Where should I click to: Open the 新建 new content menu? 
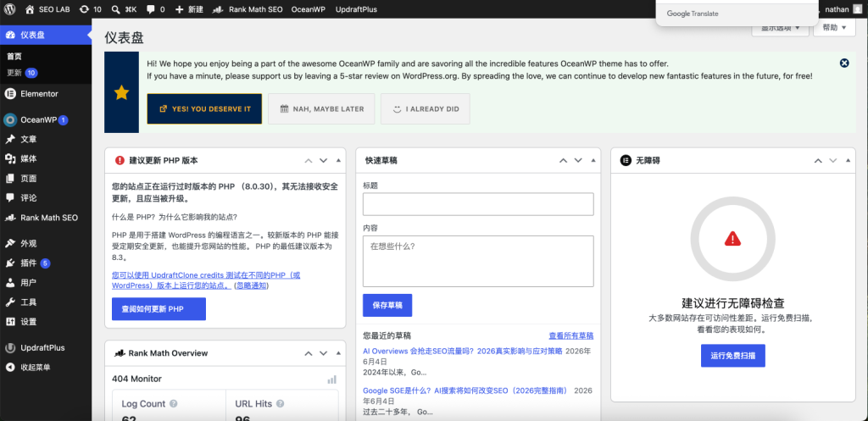coord(189,9)
